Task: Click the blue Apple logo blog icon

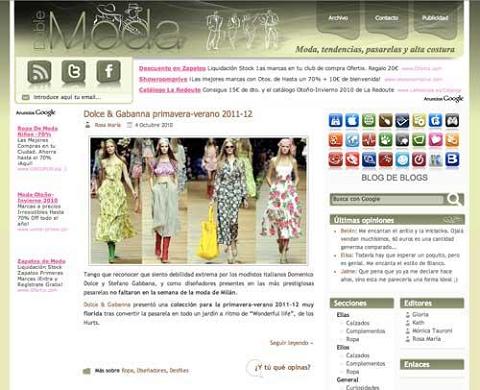Action: (x=352, y=120)
